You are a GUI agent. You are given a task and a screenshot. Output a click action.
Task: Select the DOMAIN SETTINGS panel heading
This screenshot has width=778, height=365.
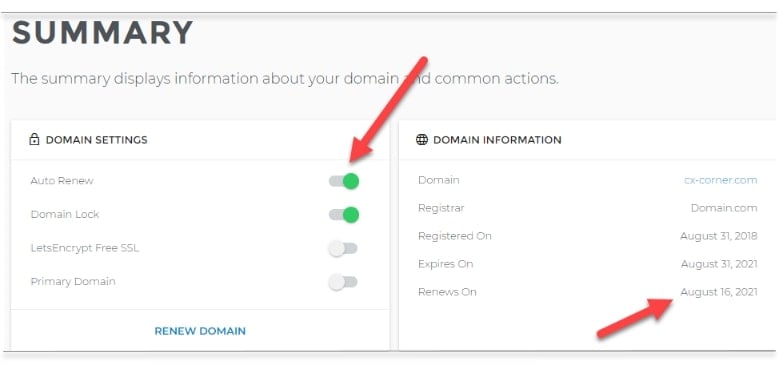click(x=96, y=140)
